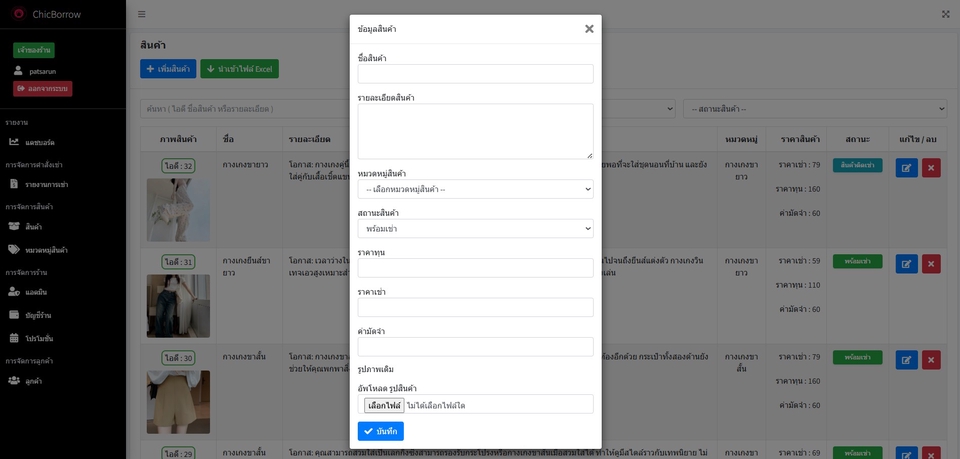The height and width of the screenshot is (459, 960).
Task: Click the user icon beside patsarun
Action: pos(18,71)
